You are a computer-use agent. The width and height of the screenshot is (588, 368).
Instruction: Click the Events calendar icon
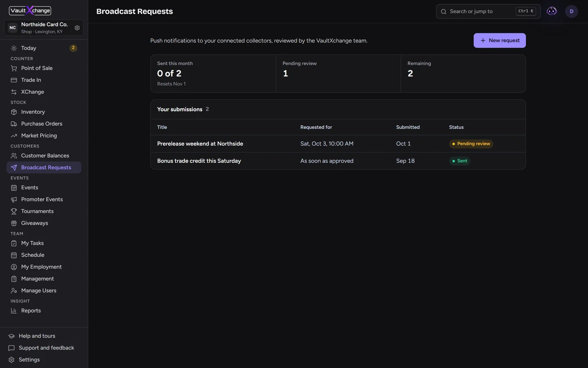(x=14, y=188)
